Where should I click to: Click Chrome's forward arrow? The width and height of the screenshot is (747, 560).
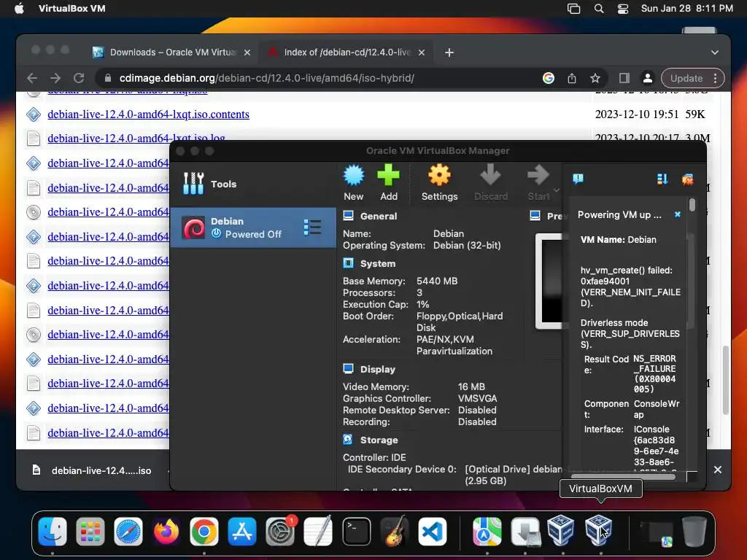click(55, 78)
